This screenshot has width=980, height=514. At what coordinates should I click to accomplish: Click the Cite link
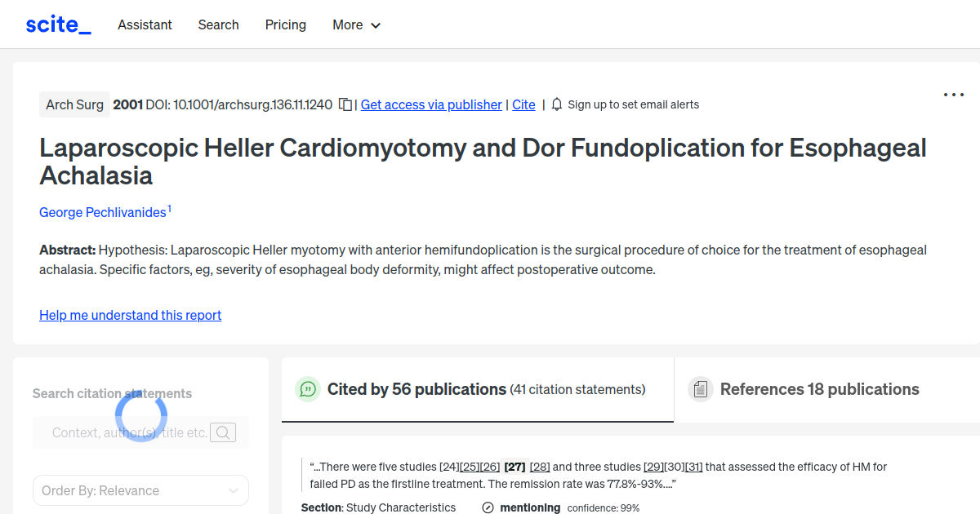click(523, 104)
